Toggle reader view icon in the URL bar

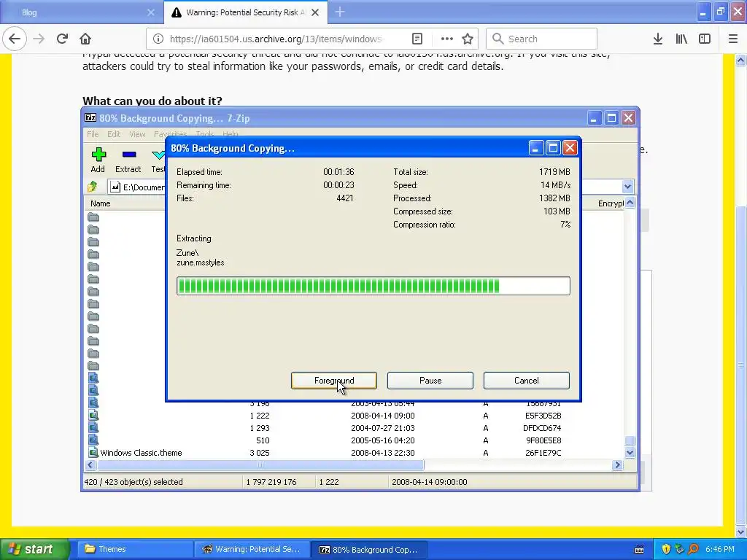coord(417,39)
